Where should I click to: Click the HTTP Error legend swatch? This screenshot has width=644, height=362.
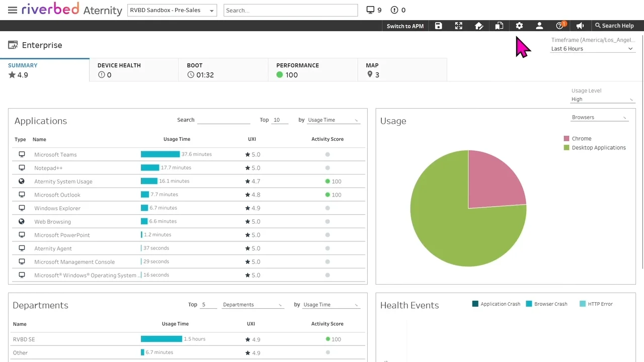(583, 304)
